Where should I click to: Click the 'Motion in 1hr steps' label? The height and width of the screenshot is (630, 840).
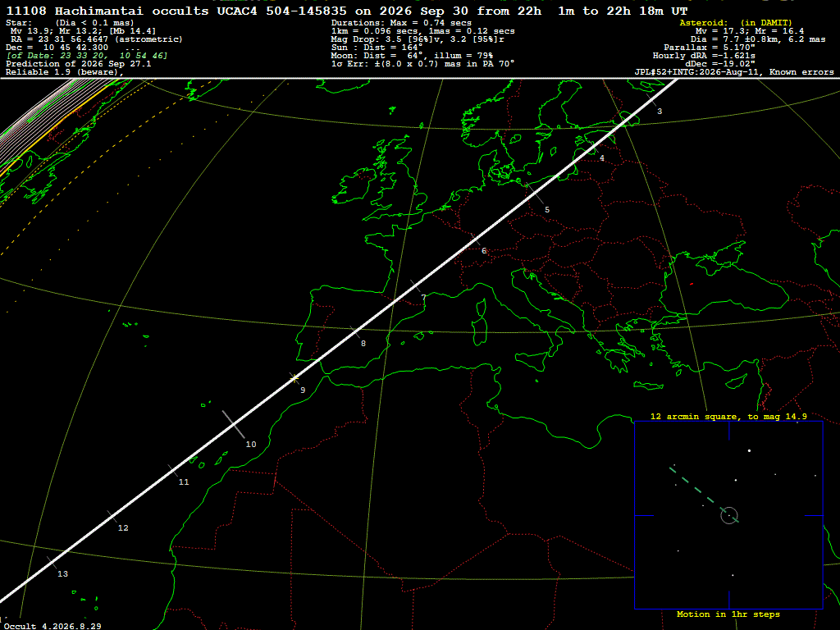(728, 614)
